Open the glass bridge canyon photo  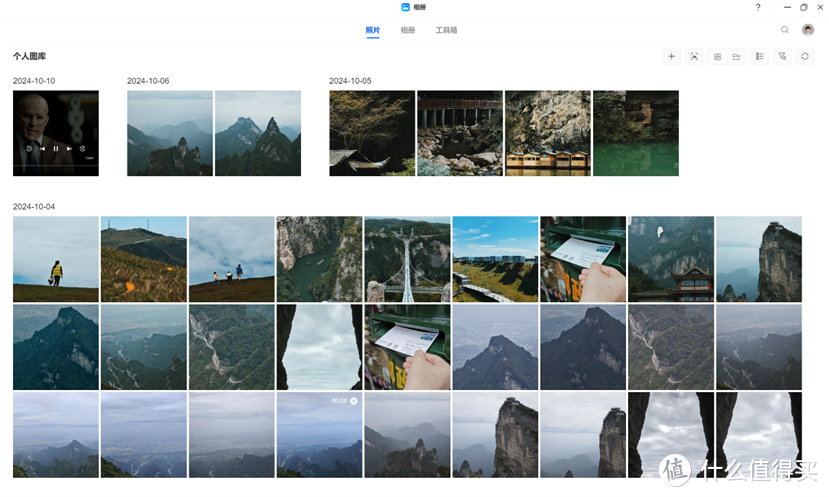[407, 259]
